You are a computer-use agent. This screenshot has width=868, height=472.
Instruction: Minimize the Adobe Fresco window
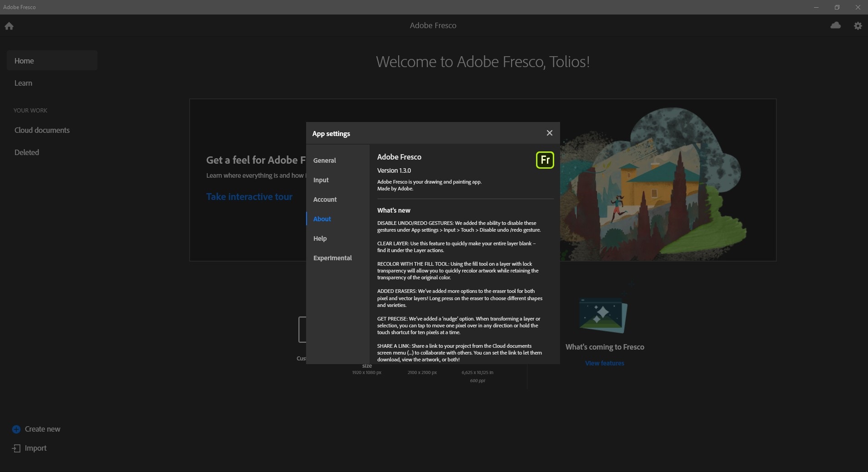[816, 7]
